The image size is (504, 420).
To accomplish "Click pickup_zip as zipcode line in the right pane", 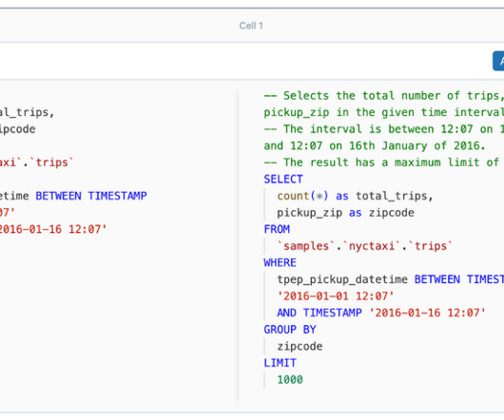I will 345,213.
